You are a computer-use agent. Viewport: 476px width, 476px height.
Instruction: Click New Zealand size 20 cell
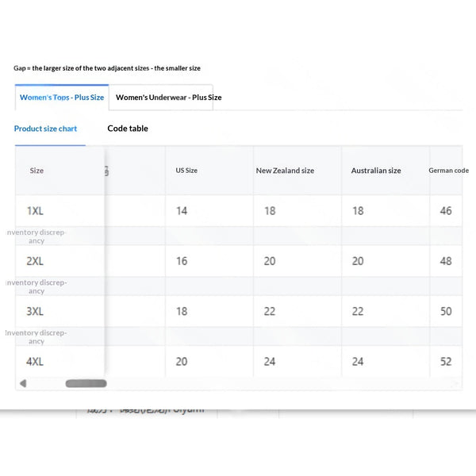click(297, 261)
